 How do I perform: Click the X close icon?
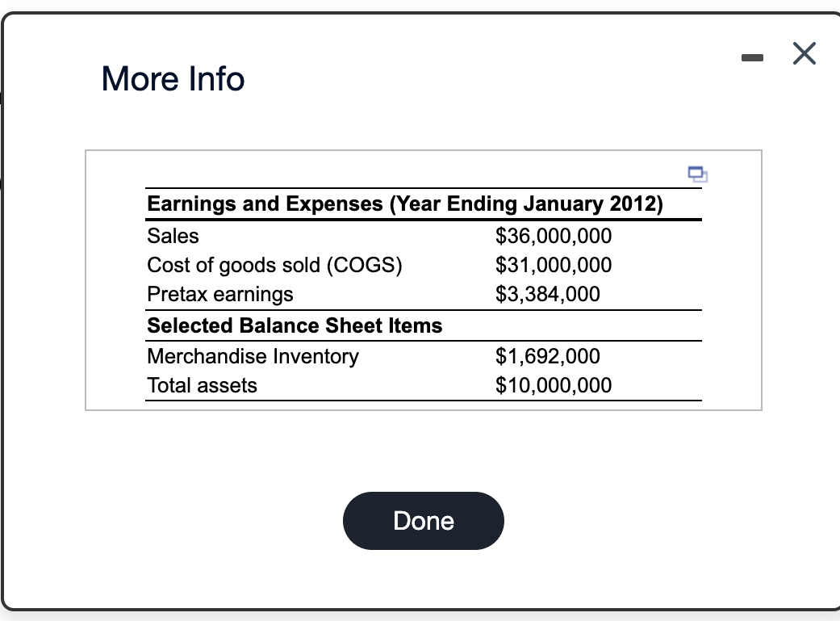pos(804,53)
